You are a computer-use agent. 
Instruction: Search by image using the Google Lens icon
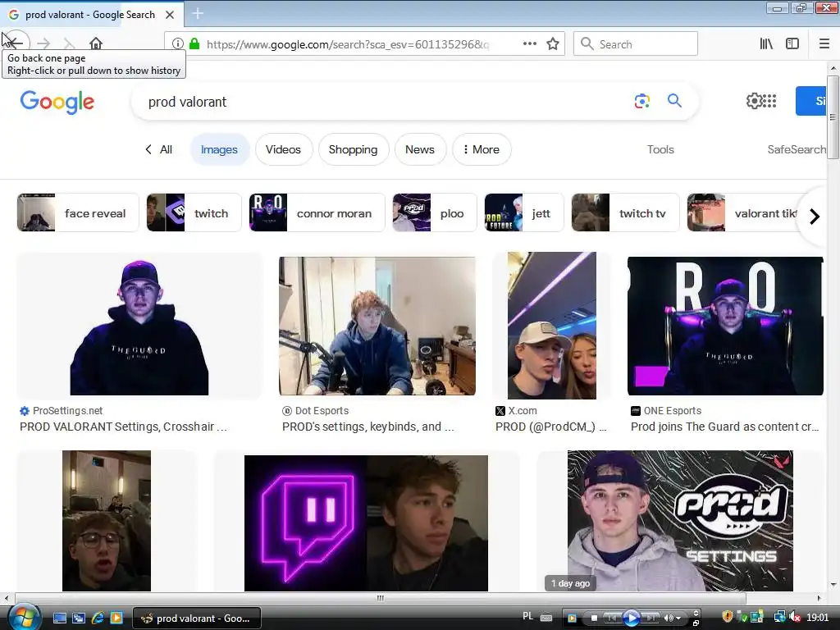pos(641,101)
